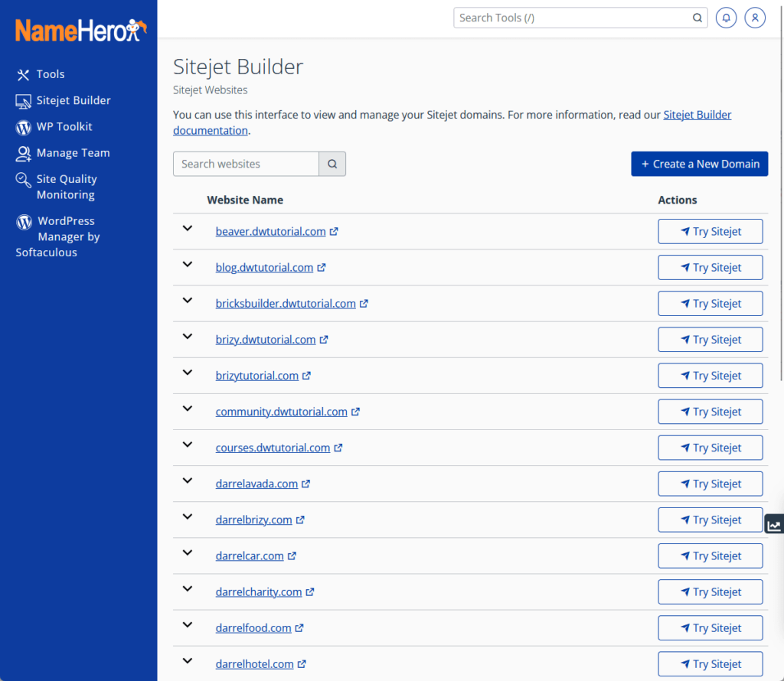Expand the darrelhotel.com row chevron
This screenshot has height=681, width=784.
pos(188,660)
